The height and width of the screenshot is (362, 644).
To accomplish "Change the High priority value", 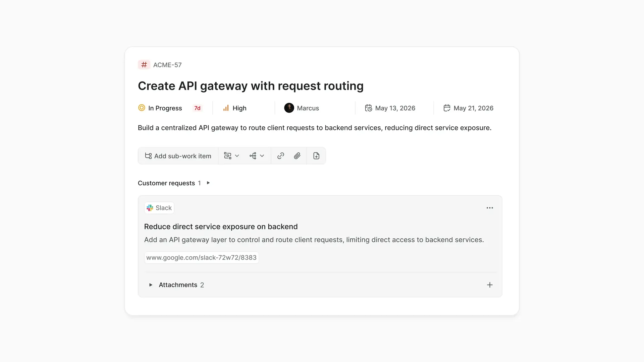I will (239, 108).
